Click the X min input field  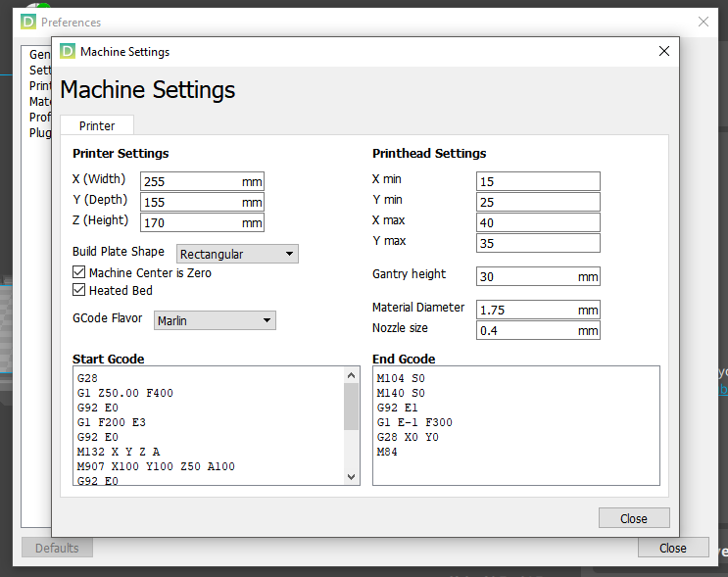tap(538, 181)
